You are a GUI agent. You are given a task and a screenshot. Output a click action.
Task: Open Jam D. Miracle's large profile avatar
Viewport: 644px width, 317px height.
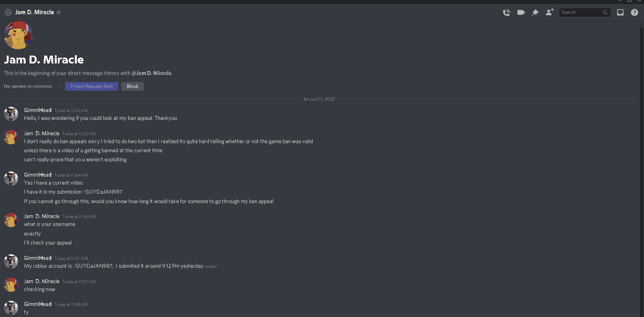pyautogui.click(x=18, y=35)
